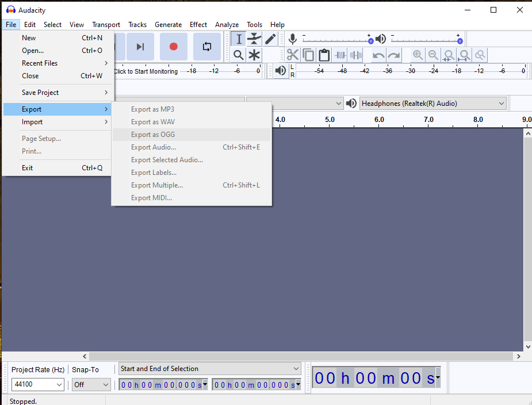Click the vertical scrollbar down arrow
532x405 pixels.
(528, 347)
